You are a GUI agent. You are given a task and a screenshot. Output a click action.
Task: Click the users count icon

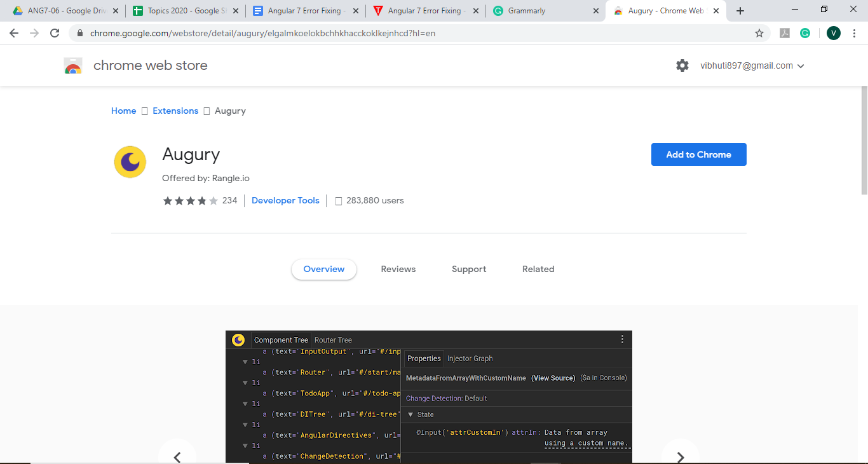339,201
